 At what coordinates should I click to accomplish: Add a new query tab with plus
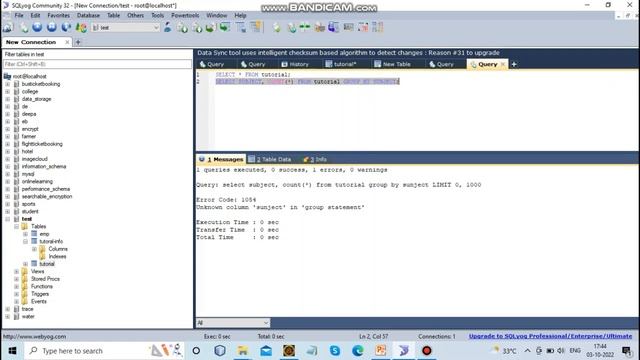tap(514, 64)
